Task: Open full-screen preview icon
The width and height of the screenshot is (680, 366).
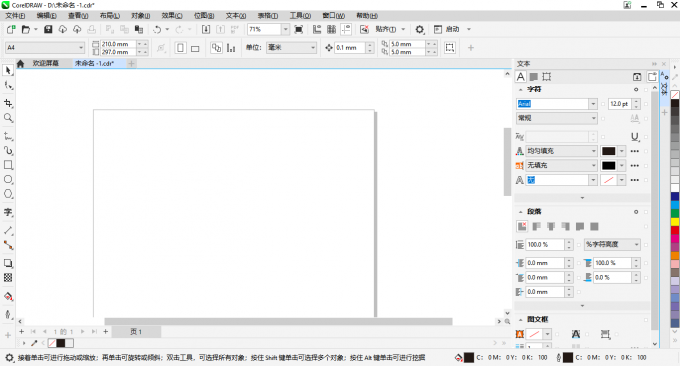Action: [298, 29]
